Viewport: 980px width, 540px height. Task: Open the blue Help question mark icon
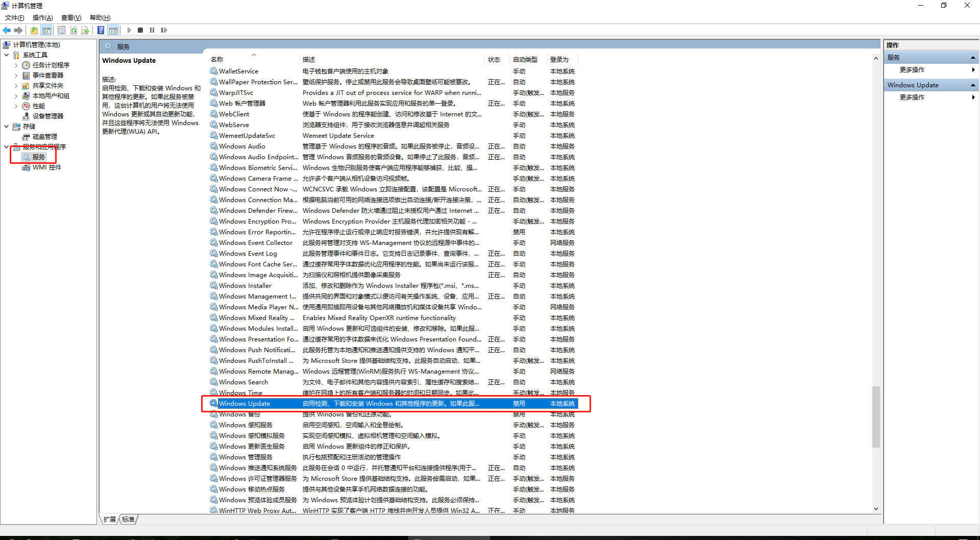pyautogui.click(x=101, y=30)
